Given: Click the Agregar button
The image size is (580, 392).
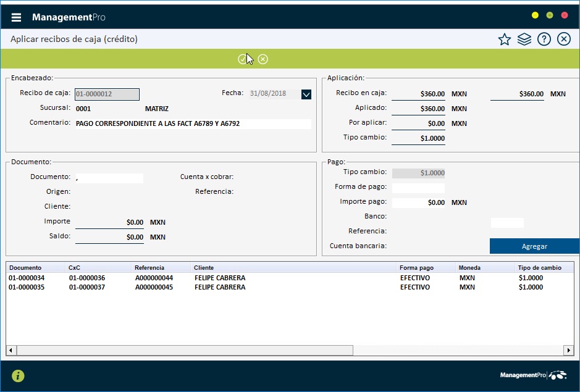Looking at the screenshot, I should 534,246.
